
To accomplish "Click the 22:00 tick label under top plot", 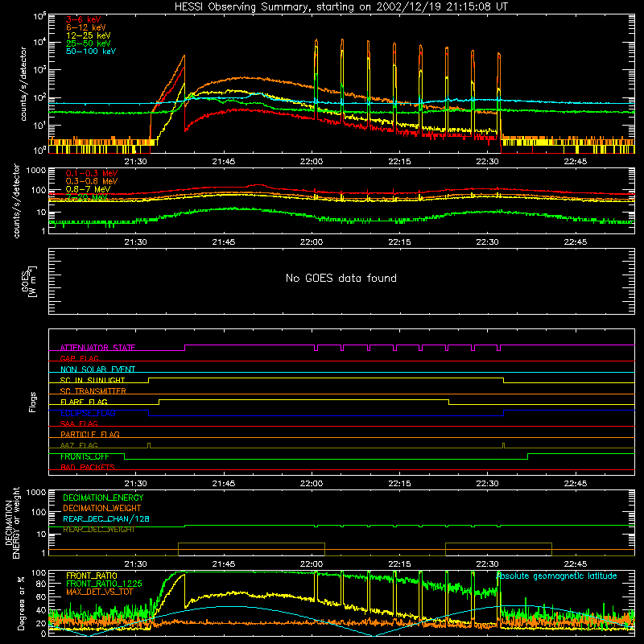I will (312, 162).
